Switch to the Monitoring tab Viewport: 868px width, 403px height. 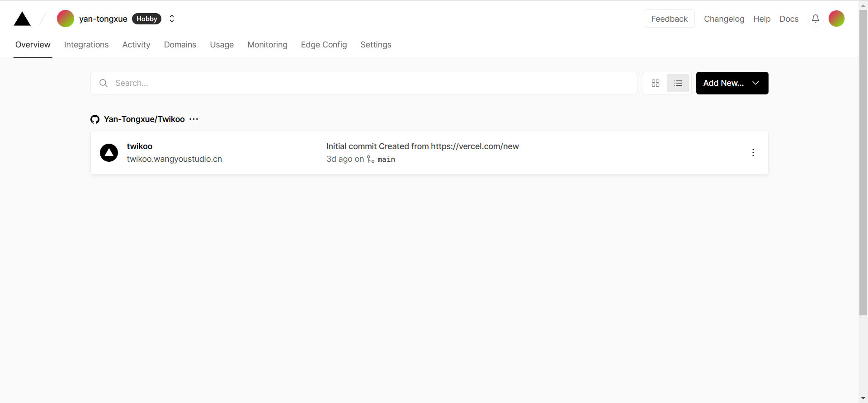tap(267, 45)
